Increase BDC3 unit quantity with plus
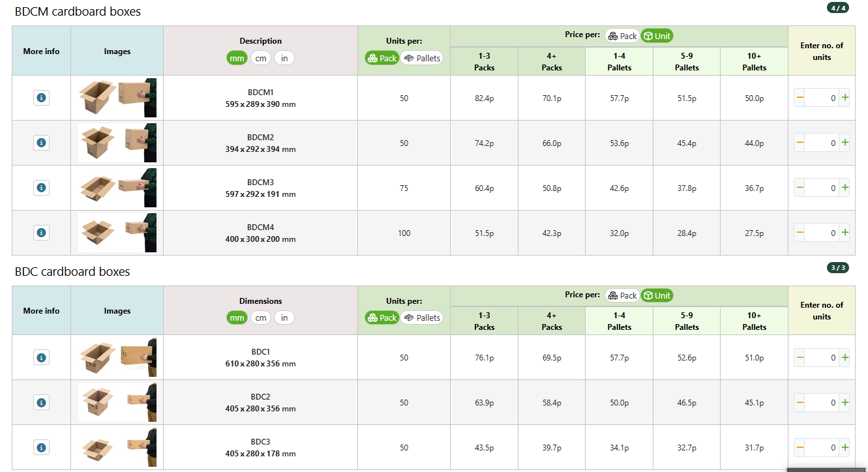The height and width of the screenshot is (472, 868). pyautogui.click(x=845, y=447)
